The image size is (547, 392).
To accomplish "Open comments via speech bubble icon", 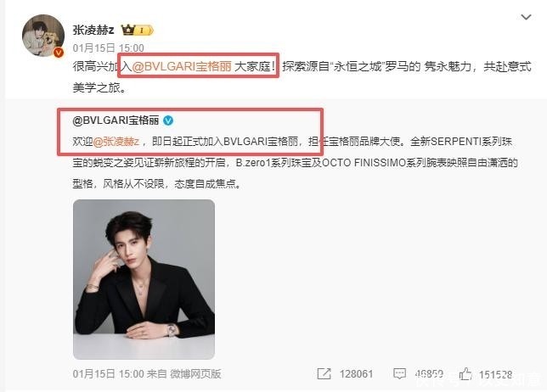I will coord(399,373).
